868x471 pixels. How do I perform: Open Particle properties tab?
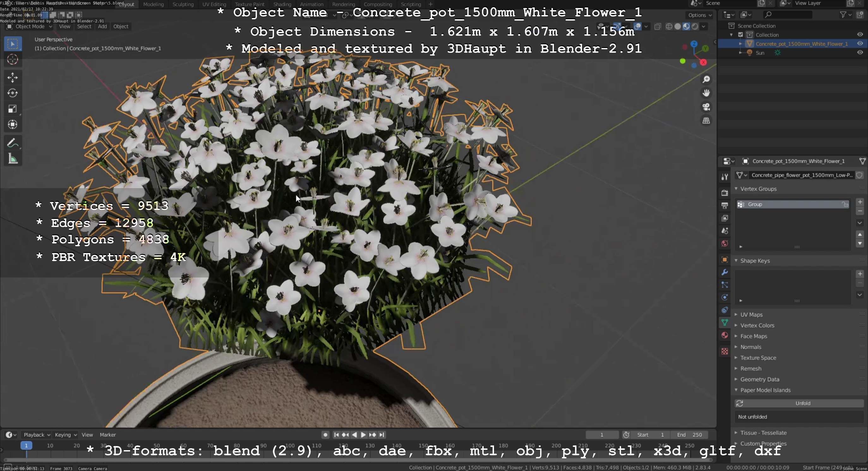coord(725,285)
